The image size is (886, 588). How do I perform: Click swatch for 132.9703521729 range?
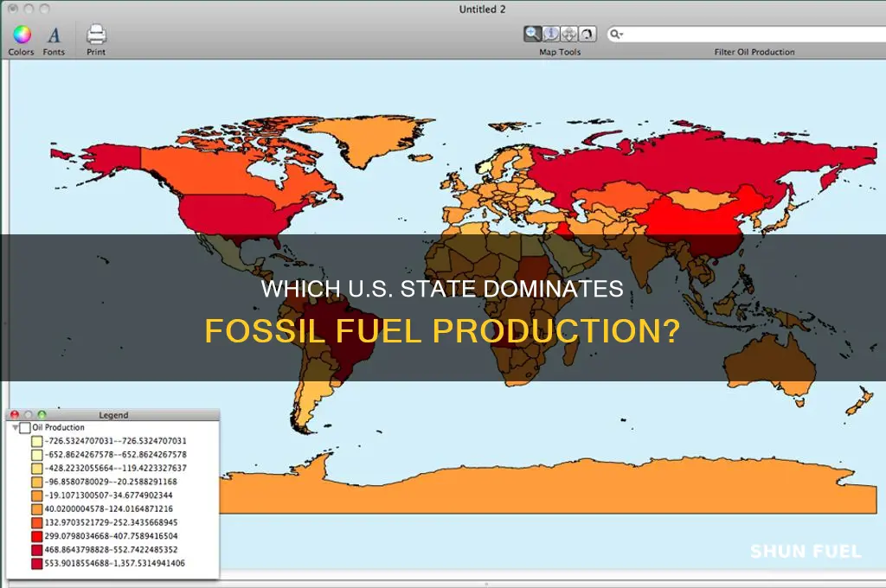point(36,522)
